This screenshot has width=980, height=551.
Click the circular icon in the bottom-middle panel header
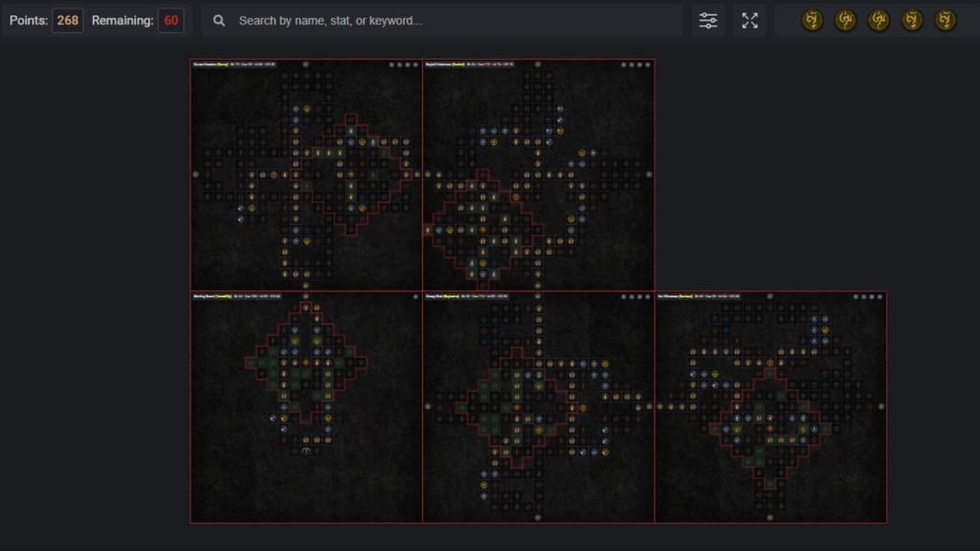[x=536, y=297]
